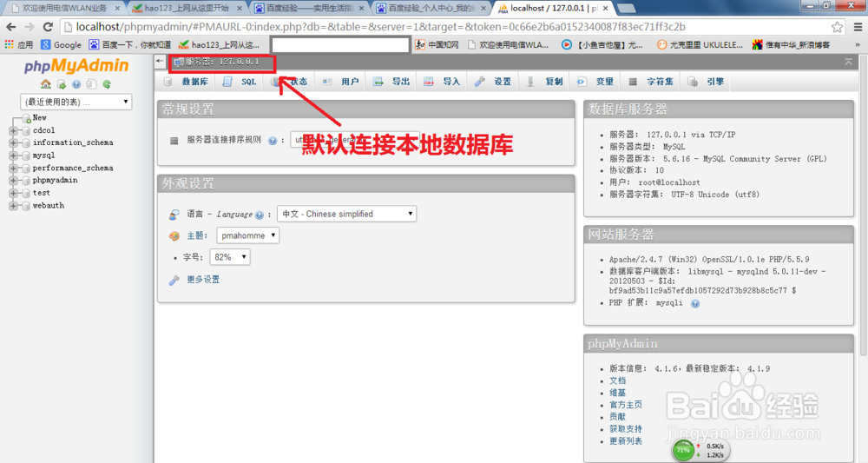
Task: Open the 字号 dropdown showing 82%
Action: pyautogui.click(x=230, y=257)
